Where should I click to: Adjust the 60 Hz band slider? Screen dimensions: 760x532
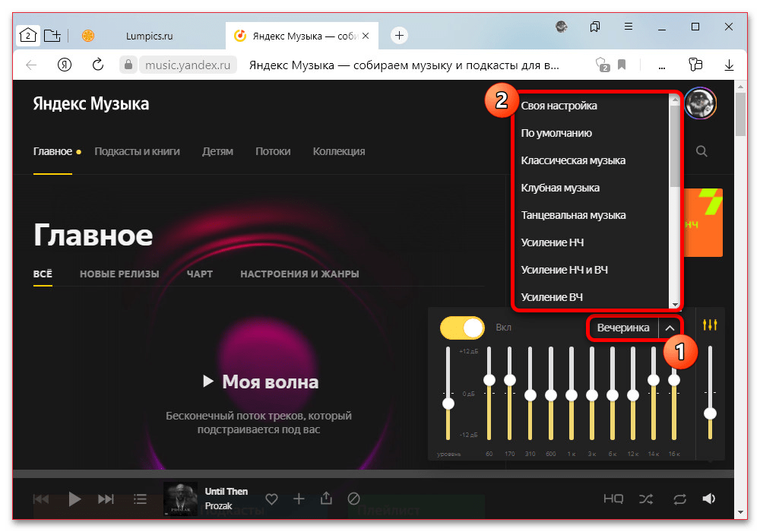click(489, 380)
